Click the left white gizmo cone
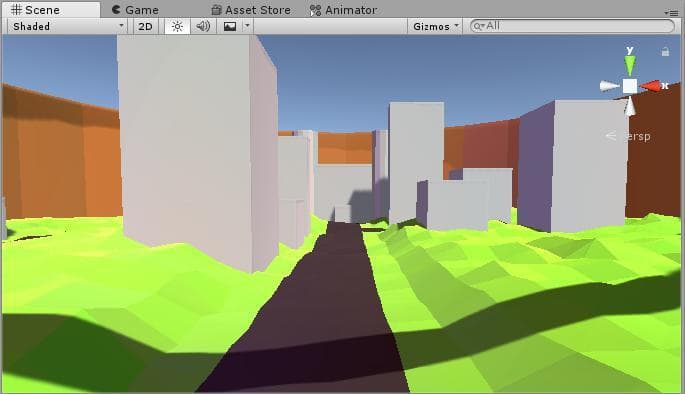This screenshot has height=394, width=685. tap(609, 86)
